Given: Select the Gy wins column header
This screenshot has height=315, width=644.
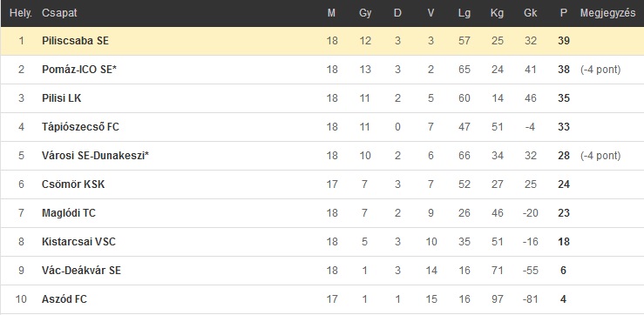Looking at the screenshot, I should click(365, 13).
